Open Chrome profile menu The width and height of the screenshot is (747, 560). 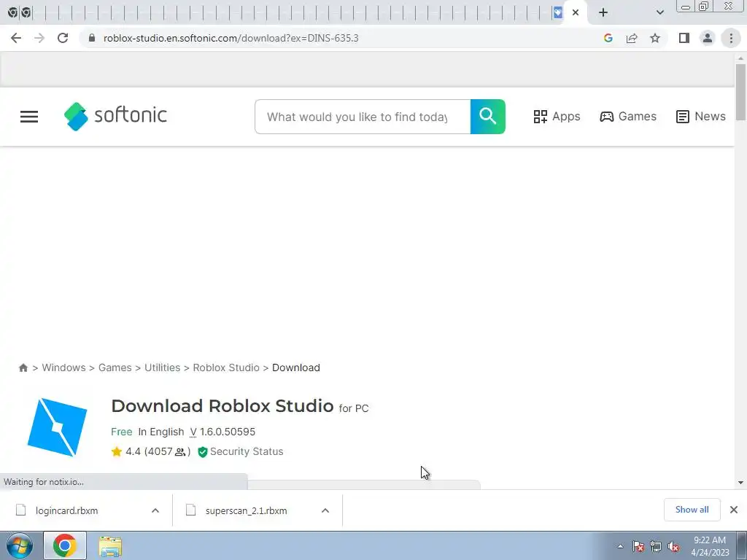point(708,38)
